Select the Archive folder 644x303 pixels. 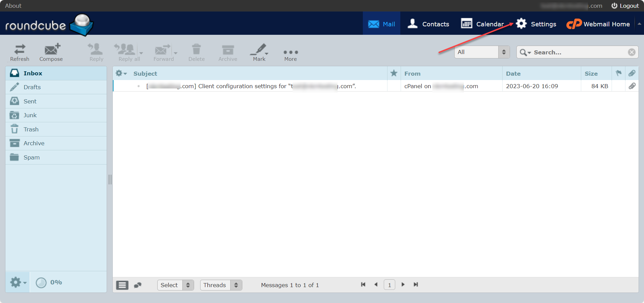(x=56, y=143)
